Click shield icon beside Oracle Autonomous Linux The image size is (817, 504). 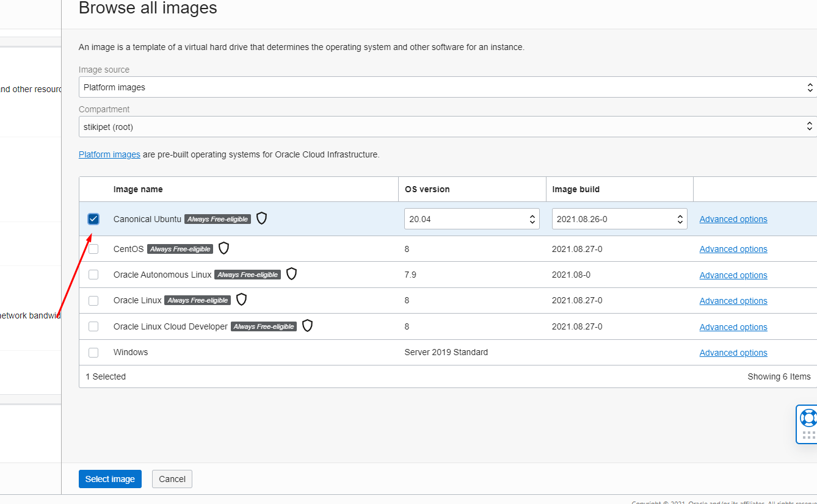point(291,274)
